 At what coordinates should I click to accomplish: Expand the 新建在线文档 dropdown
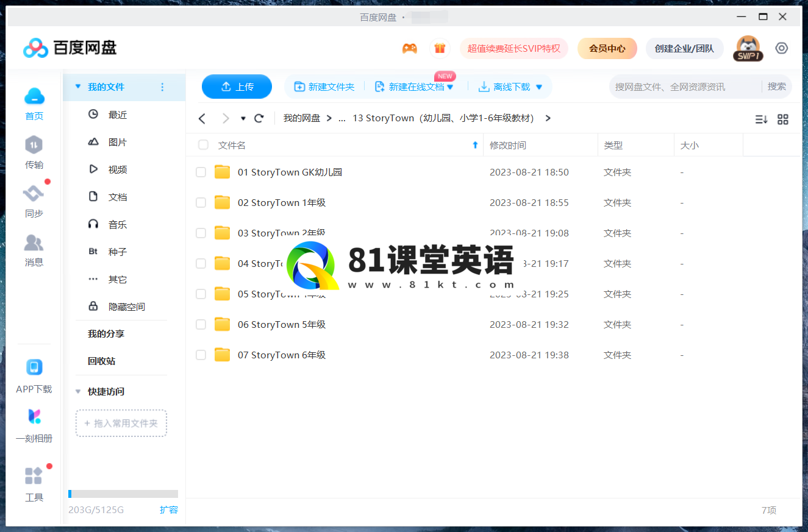[450, 87]
